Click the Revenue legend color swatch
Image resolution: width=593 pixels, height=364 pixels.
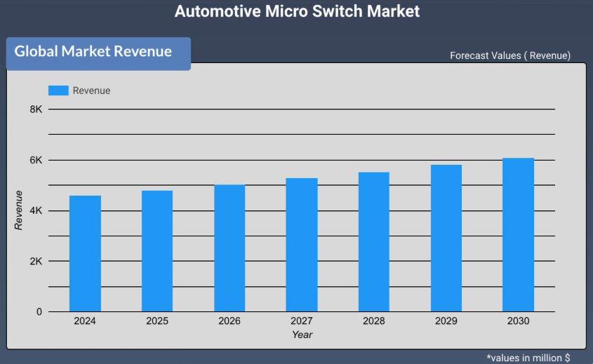click(58, 90)
